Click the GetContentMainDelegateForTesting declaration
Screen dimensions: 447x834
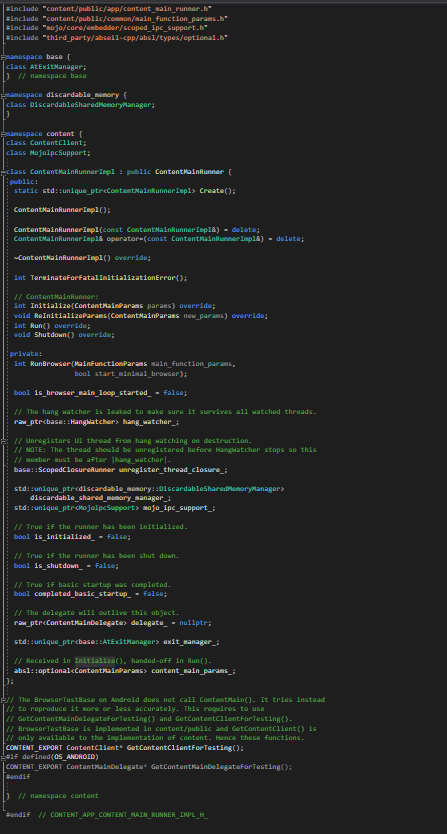[x=221, y=766]
